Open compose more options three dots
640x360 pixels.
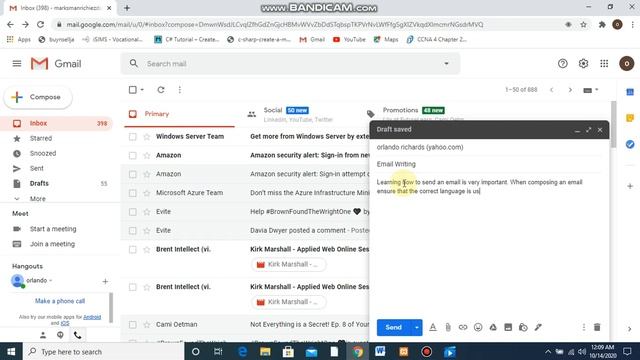click(584, 327)
